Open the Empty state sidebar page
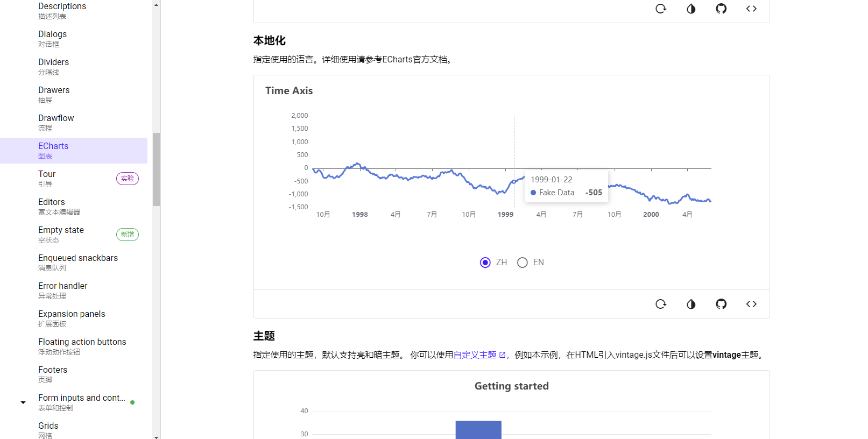Image resolution: width=868 pixels, height=439 pixels. coord(61,234)
